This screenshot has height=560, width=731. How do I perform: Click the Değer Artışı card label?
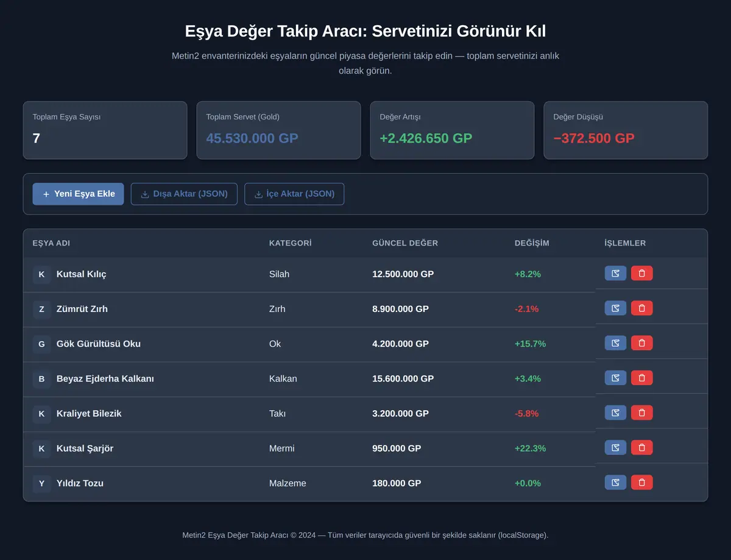point(400,117)
